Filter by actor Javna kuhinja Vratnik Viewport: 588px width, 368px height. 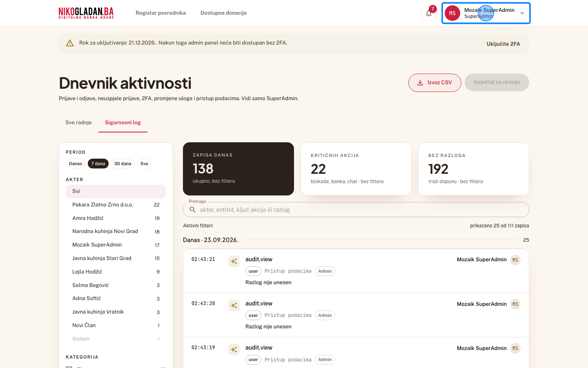(x=116, y=312)
